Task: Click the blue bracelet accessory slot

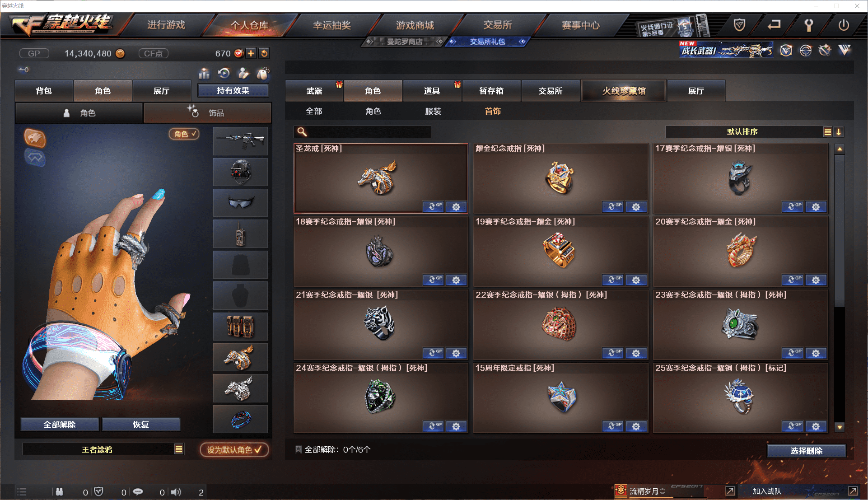Action: click(x=240, y=419)
